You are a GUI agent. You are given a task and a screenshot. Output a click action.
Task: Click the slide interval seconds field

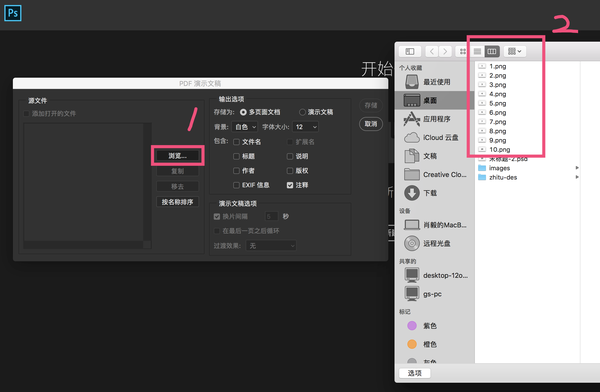(x=271, y=217)
